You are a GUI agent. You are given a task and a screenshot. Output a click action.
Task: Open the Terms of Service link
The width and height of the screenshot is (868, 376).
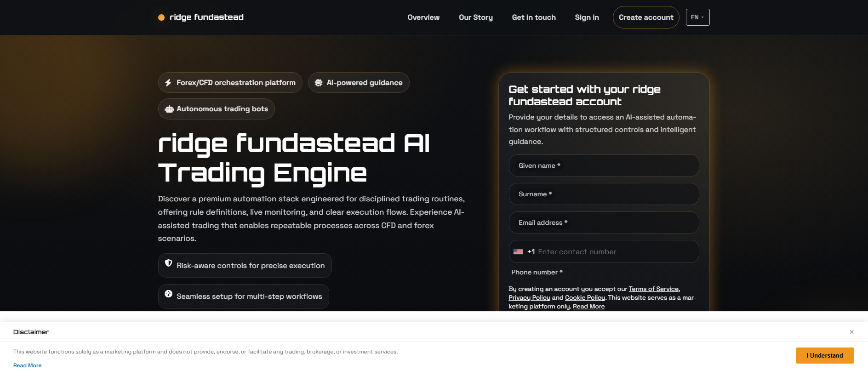[654, 289]
